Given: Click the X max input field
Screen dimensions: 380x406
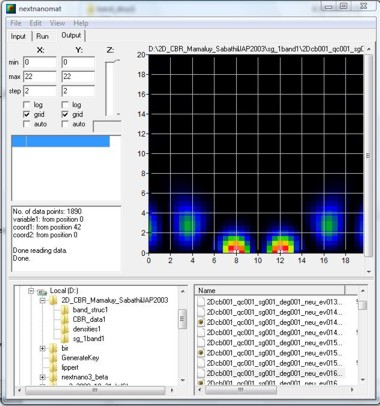Looking at the screenshot, I should (x=40, y=77).
